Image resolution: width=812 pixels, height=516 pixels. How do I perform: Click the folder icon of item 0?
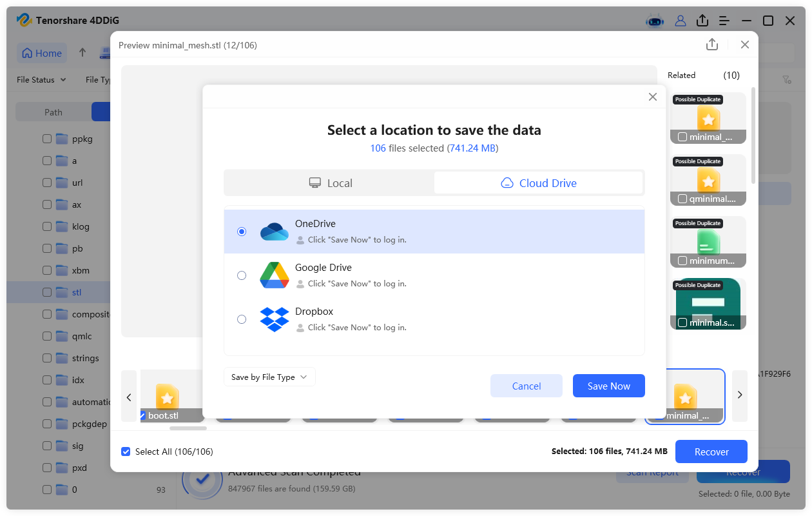pos(62,490)
